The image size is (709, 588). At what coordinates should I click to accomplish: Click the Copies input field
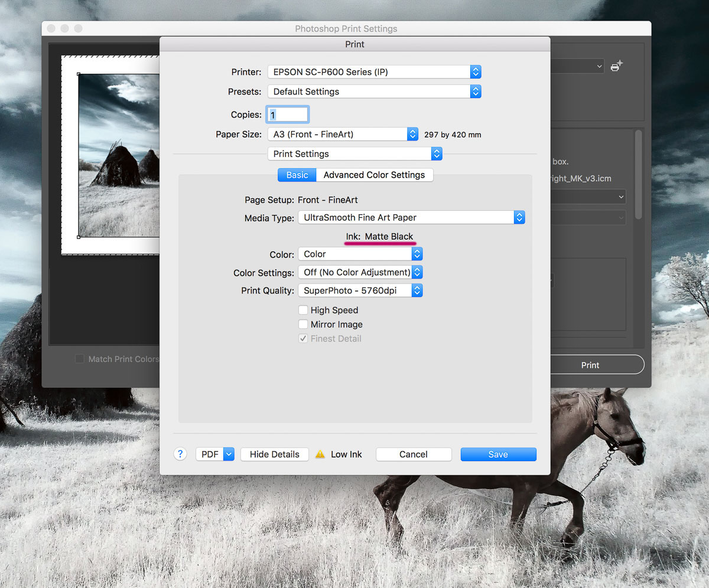click(x=288, y=115)
